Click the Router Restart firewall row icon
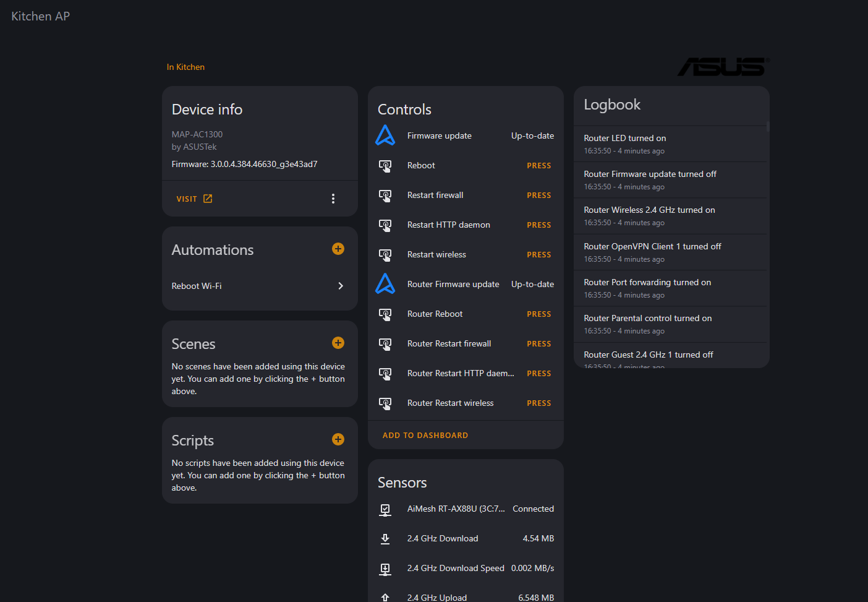 click(385, 344)
